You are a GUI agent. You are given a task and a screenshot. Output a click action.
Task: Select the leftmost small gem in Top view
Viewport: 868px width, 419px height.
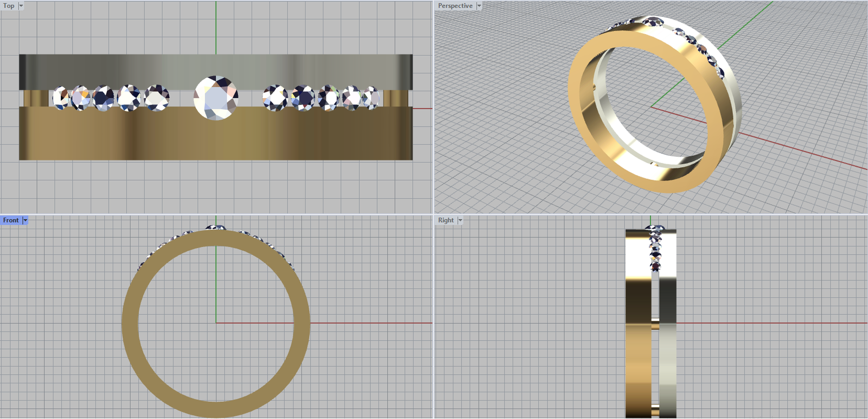tap(60, 98)
